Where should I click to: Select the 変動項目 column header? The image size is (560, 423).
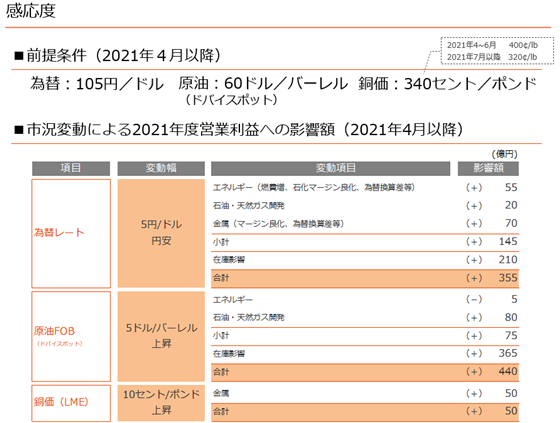[330, 168]
